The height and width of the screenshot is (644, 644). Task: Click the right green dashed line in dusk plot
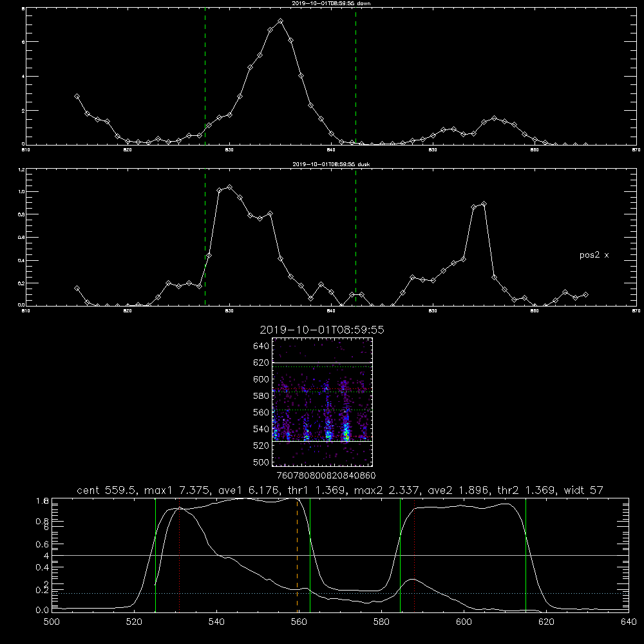point(355,237)
